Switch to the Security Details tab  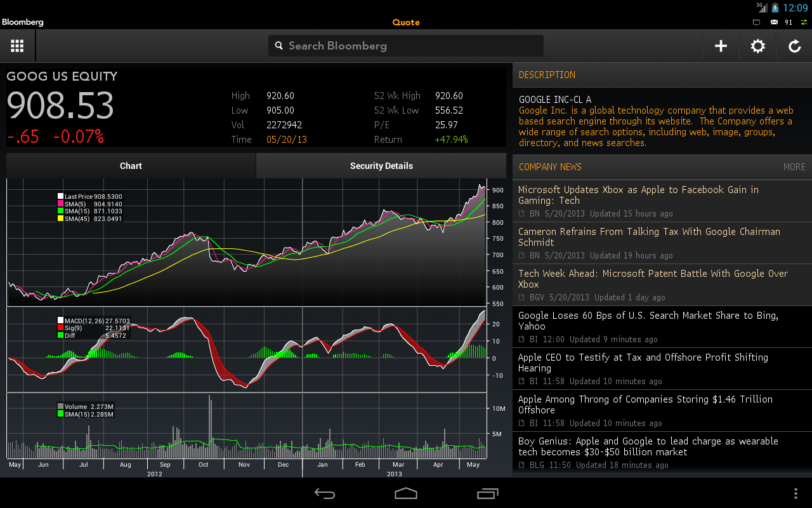click(381, 166)
